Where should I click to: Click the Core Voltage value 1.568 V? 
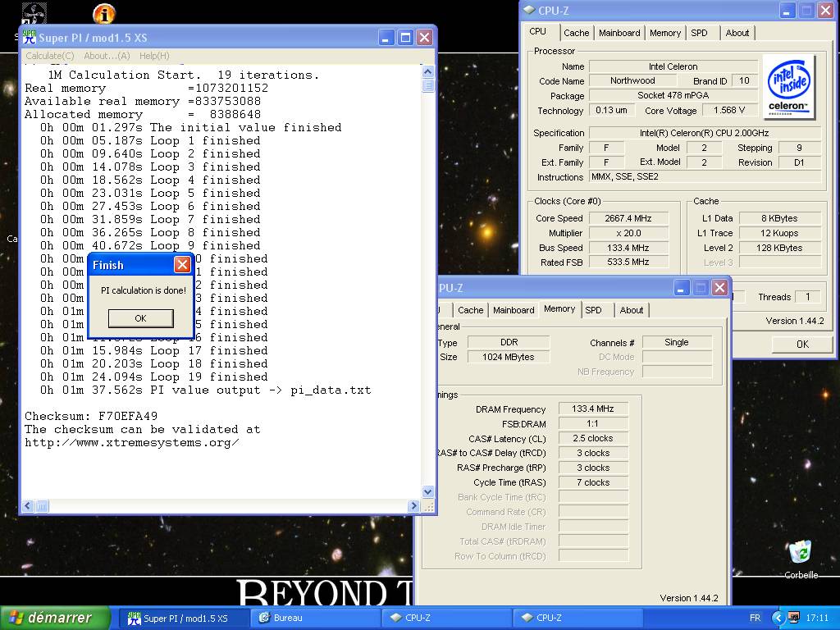pos(729,111)
